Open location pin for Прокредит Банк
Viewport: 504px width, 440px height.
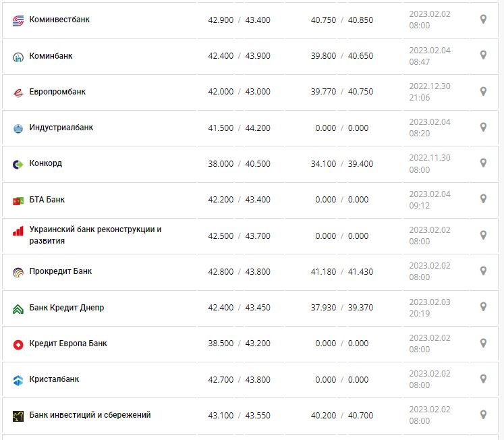[483, 271]
